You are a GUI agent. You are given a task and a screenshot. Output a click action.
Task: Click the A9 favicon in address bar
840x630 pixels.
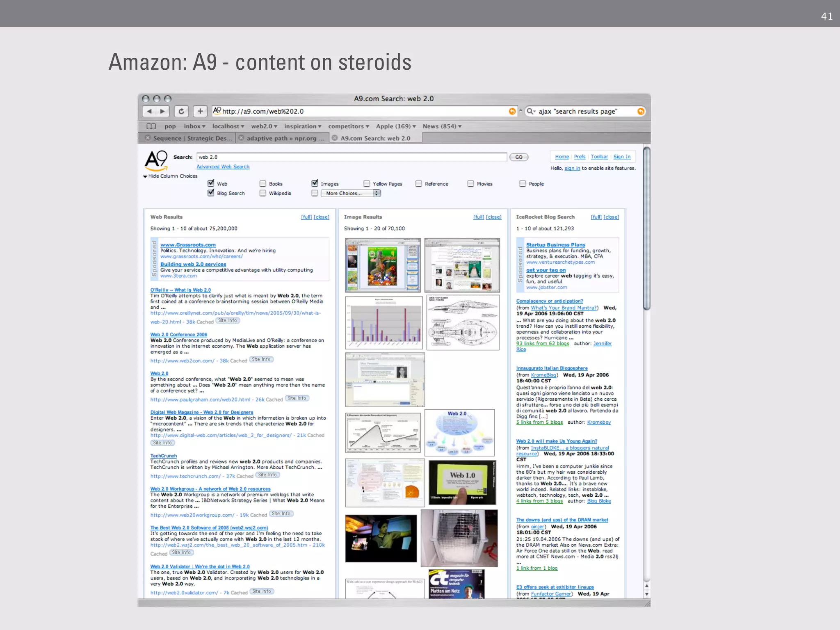[217, 111]
